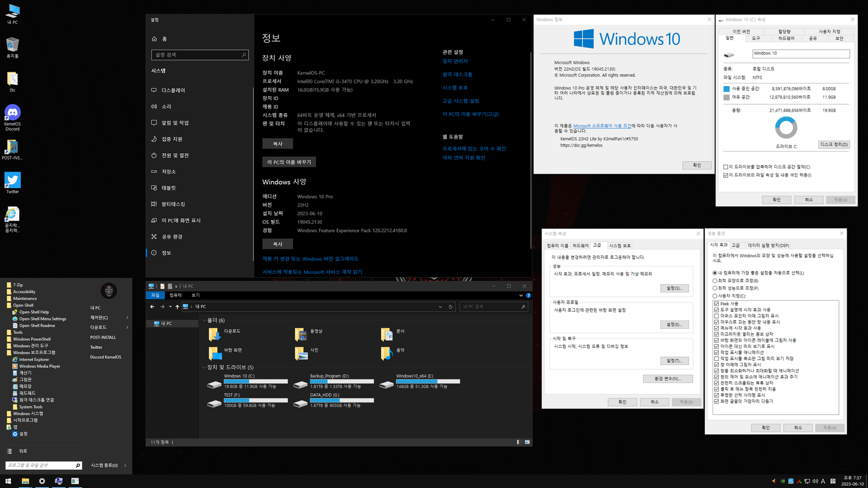Expand 제어판(C) submenu arrow in start menu
This screenshot has width=868, height=488.
point(127,318)
